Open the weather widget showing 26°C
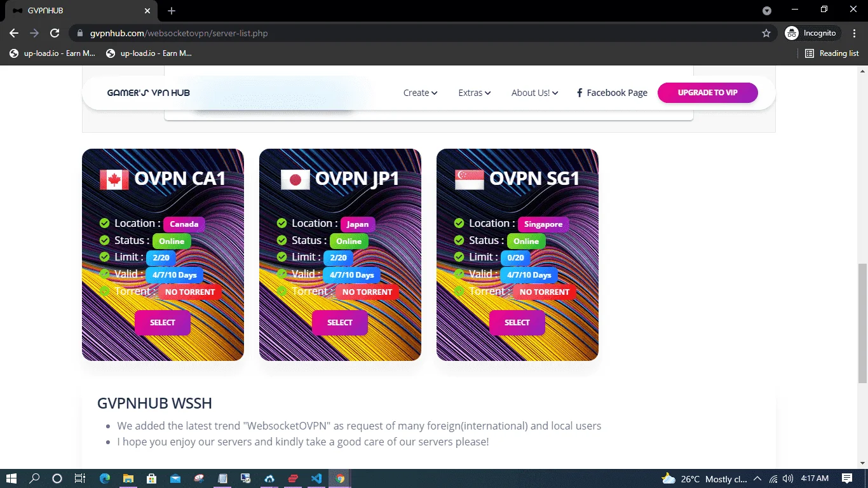 [x=705, y=478]
